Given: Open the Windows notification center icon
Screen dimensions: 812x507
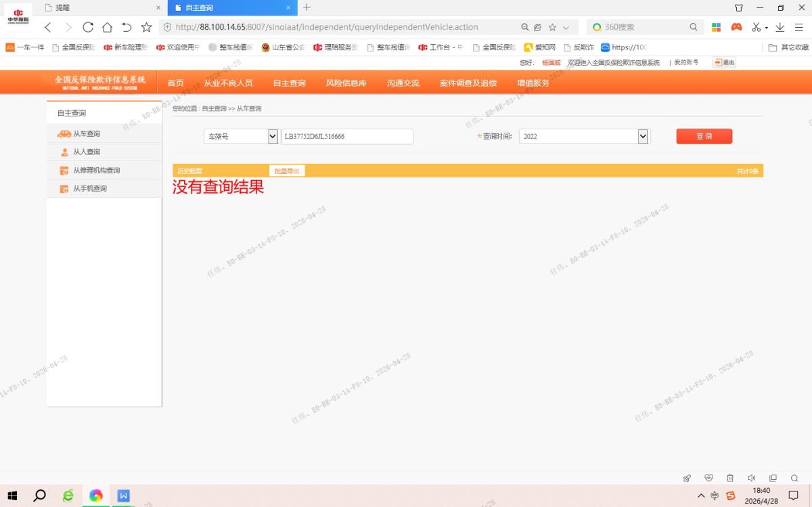Looking at the screenshot, I should (794, 495).
